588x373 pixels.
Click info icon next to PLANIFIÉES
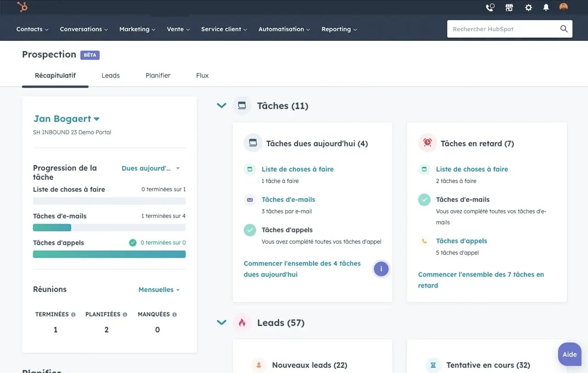[125, 314]
